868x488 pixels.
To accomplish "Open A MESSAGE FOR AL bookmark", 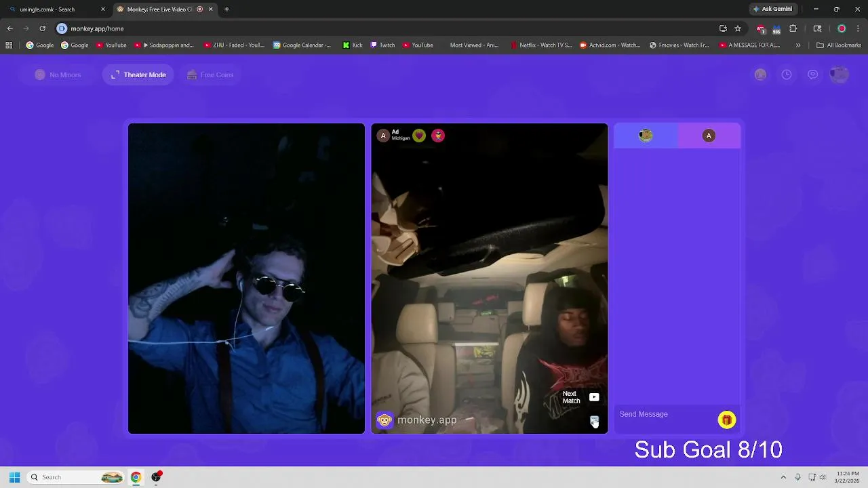I will pyautogui.click(x=749, y=45).
